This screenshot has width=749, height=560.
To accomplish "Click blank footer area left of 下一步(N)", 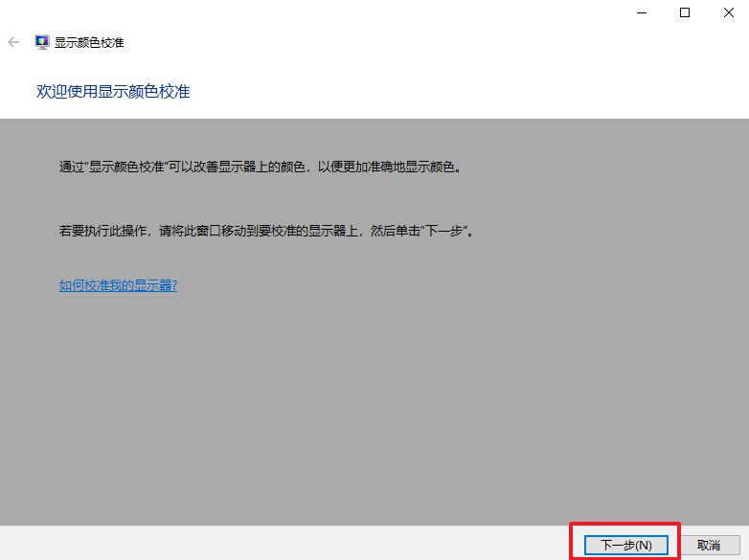I will 287,544.
